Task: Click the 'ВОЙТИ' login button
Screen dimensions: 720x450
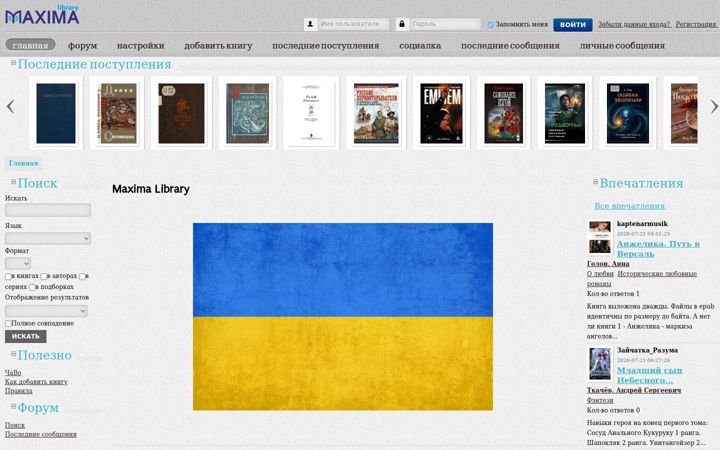Action: (573, 25)
